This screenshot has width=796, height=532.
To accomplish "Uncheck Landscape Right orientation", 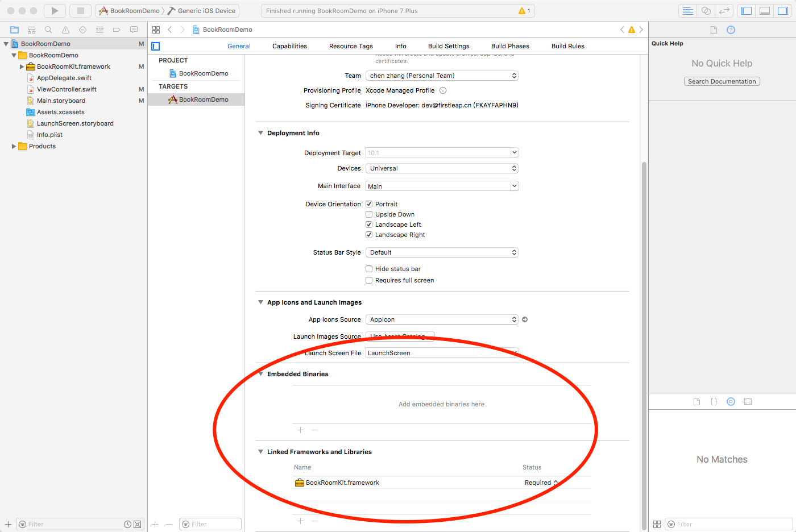I will click(x=369, y=235).
